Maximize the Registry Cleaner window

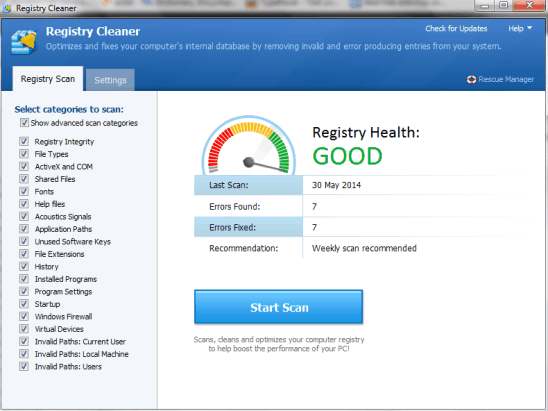pyautogui.click(x=503, y=6)
